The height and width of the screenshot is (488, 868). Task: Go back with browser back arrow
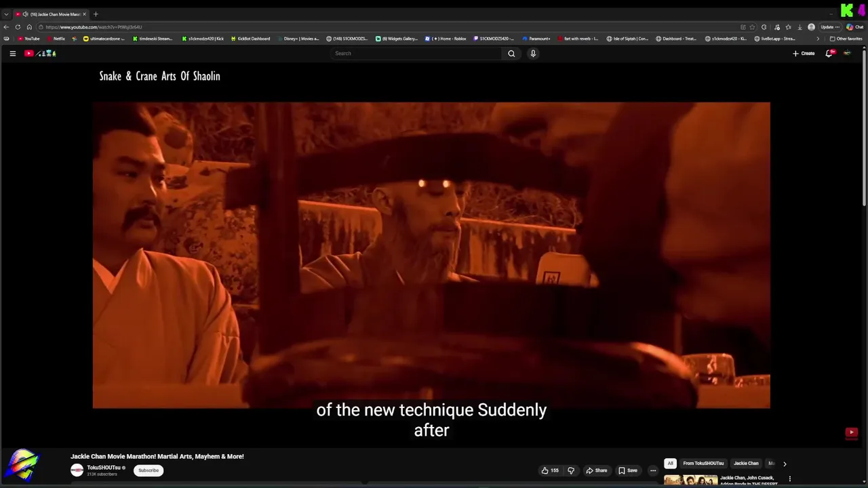point(6,27)
